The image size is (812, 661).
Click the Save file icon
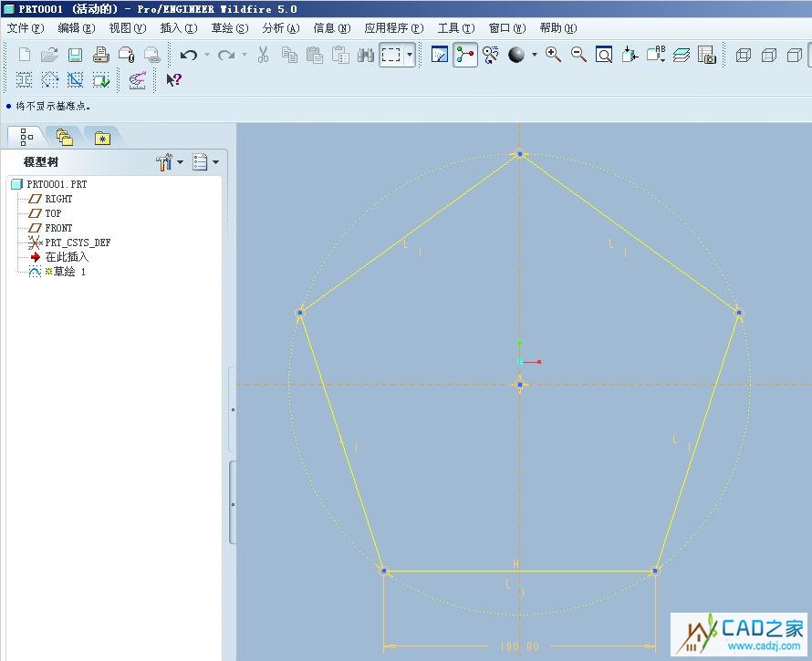pos(75,56)
